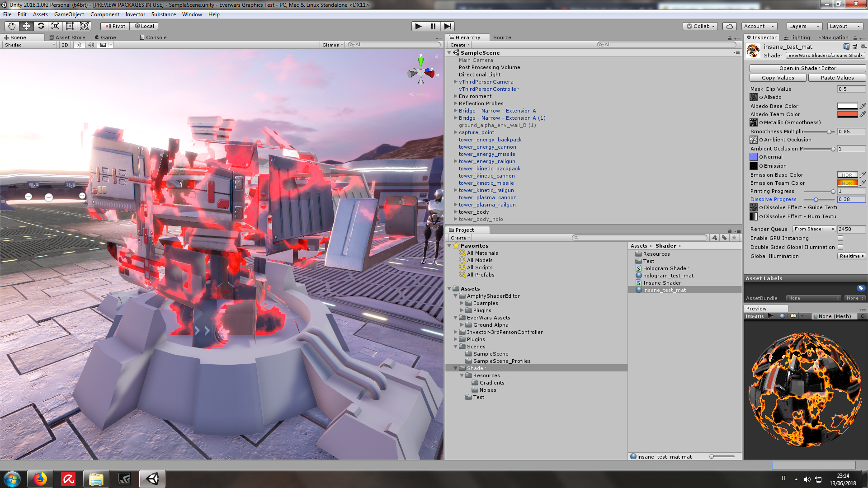Switch to the Console tab
Screen dimensions: 868x488
[154, 38]
